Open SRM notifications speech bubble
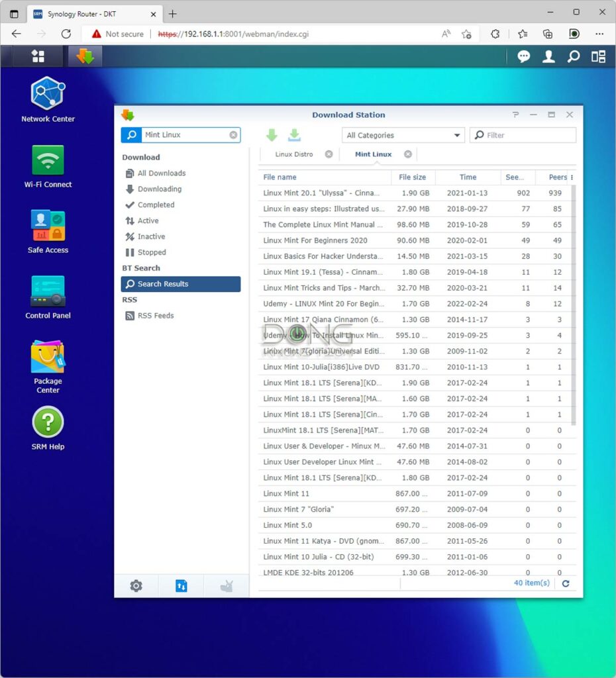616x678 pixels. tap(524, 57)
